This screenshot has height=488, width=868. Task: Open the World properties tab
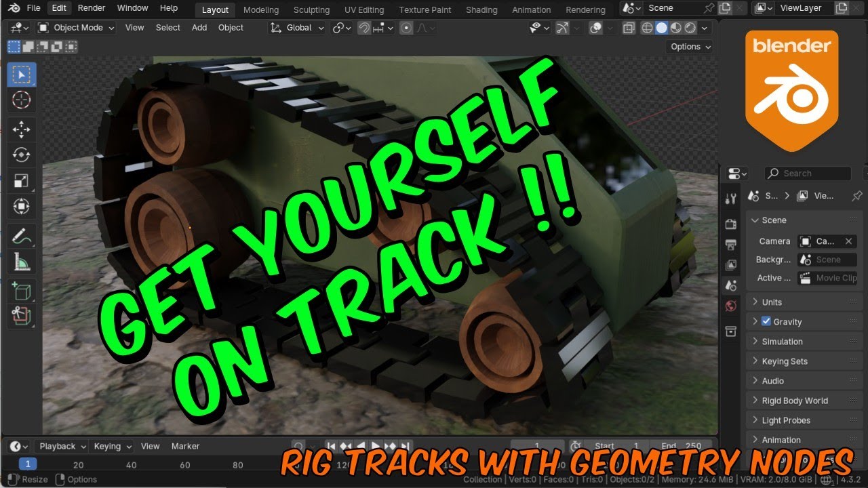click(x=730, y=306)
